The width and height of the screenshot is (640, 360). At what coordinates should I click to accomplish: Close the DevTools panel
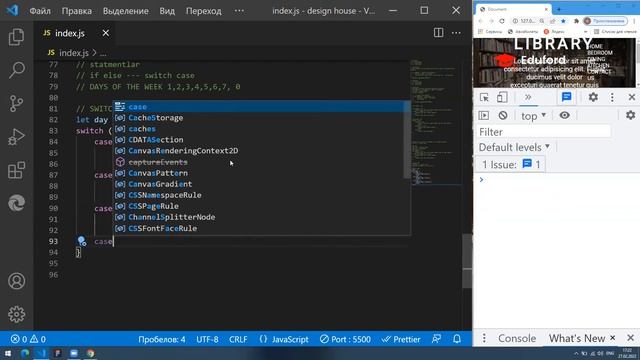632,97
